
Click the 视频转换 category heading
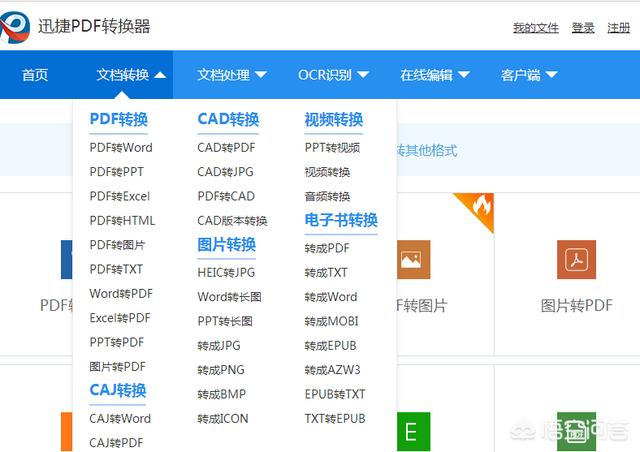click(334, 120)
